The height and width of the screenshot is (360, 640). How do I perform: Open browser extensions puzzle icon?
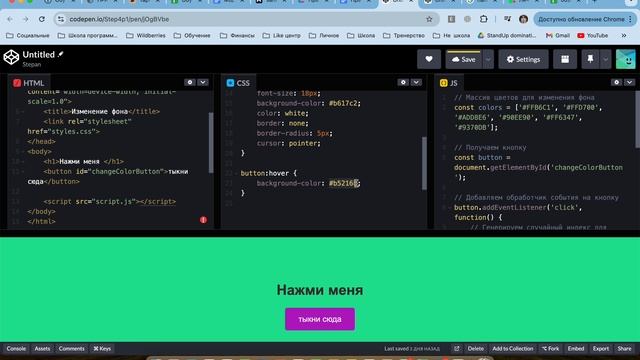484,19
